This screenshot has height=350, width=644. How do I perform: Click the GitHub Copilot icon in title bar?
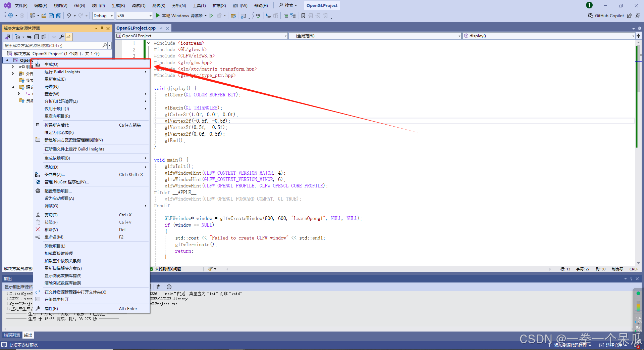(590, 15)
